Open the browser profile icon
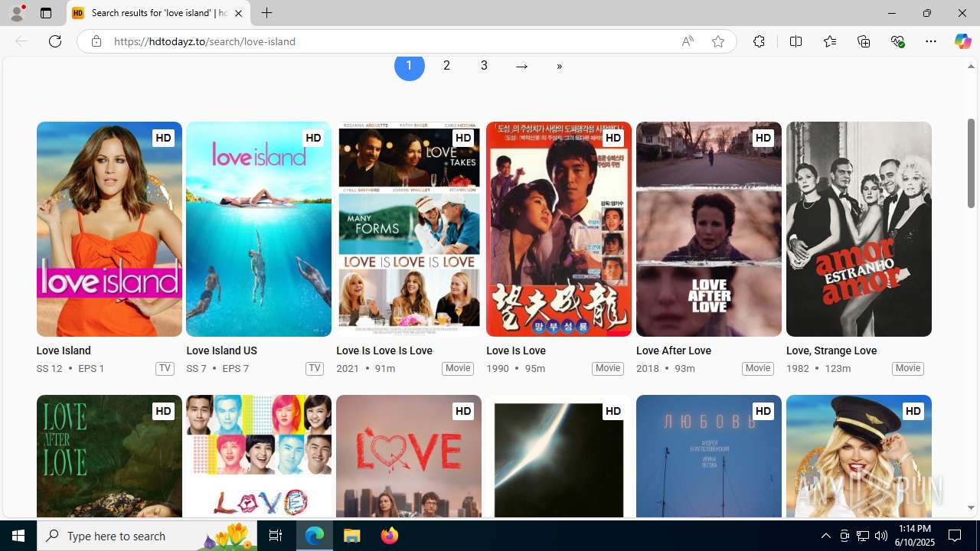This screenshot has width=980, height=551. [x=17, y=13]
